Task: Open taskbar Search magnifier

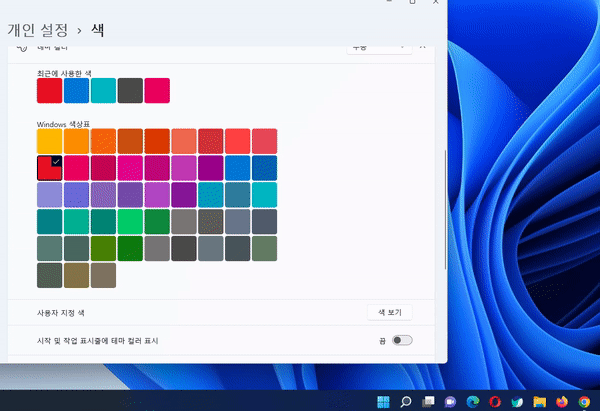Action: point(406,401)
